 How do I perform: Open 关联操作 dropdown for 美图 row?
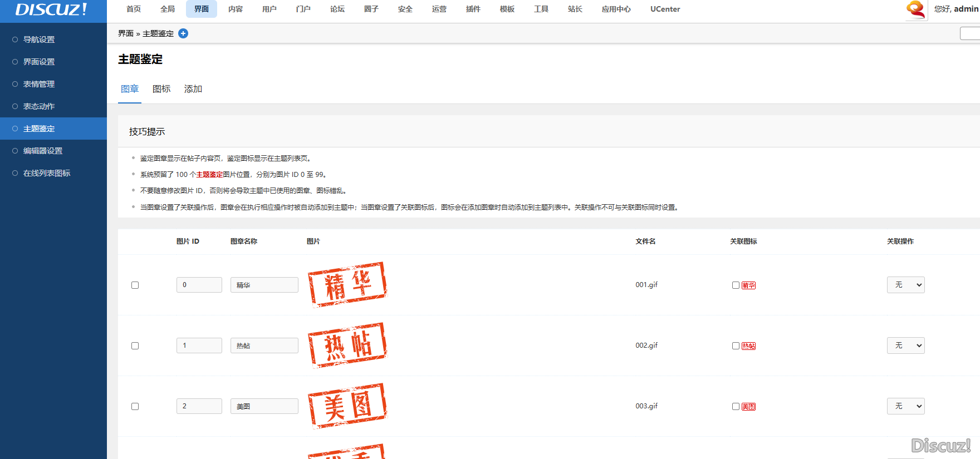coord(905,406)
